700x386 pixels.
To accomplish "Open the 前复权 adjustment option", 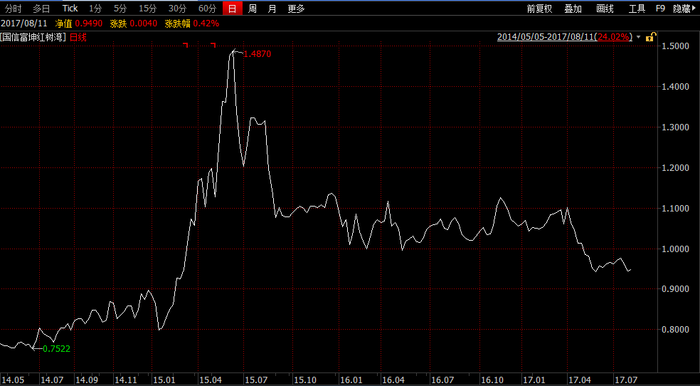I will (x=540, y=8).
